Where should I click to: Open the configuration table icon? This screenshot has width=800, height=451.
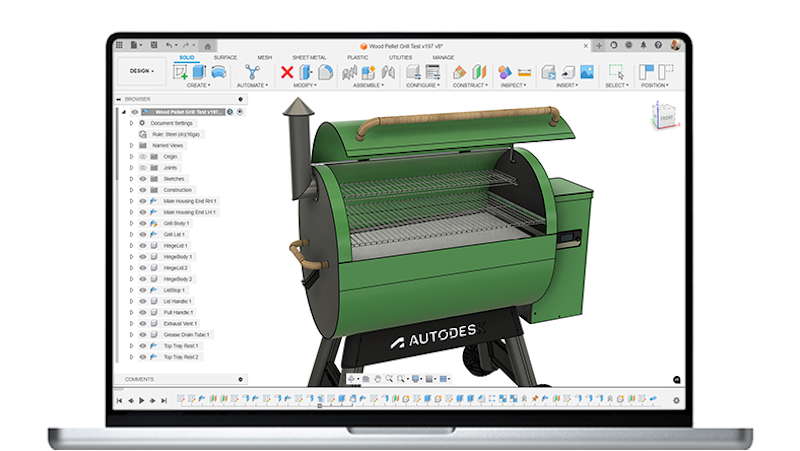click(x=433, y=72)
